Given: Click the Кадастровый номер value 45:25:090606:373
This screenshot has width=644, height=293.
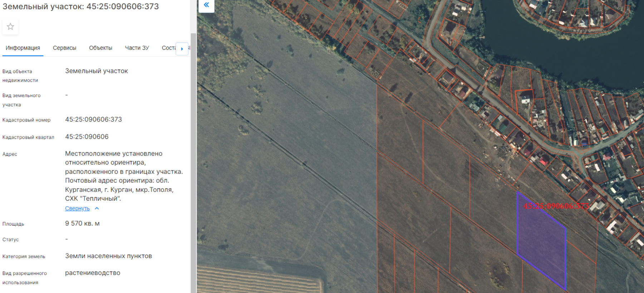Looking at the screenshot, I should [x=93, y=119].
